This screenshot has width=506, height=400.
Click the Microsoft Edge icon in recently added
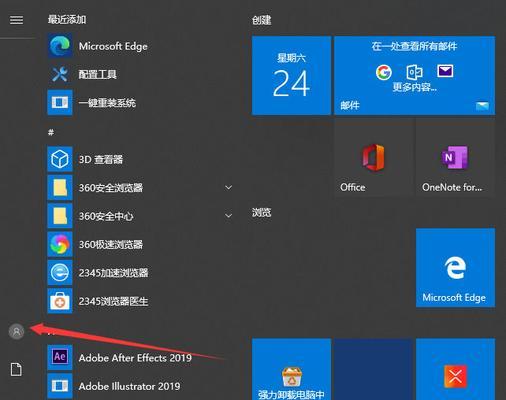click(60, 46)
